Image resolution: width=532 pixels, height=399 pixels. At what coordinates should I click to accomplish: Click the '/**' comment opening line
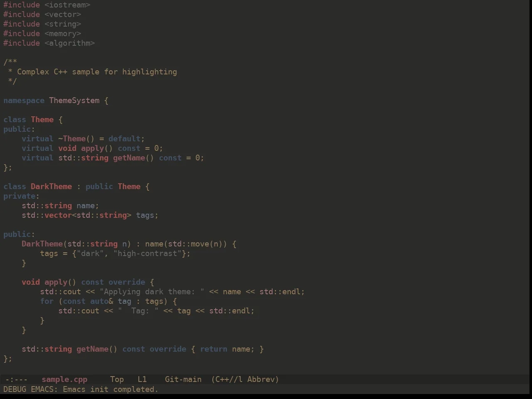[10, 62]
